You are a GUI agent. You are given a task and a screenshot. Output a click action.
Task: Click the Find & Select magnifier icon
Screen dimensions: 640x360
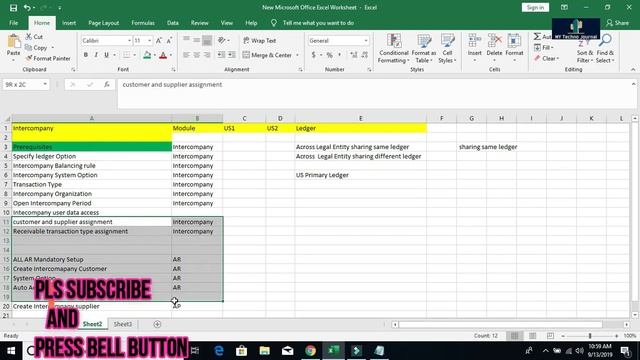click(x=605, y=40)
